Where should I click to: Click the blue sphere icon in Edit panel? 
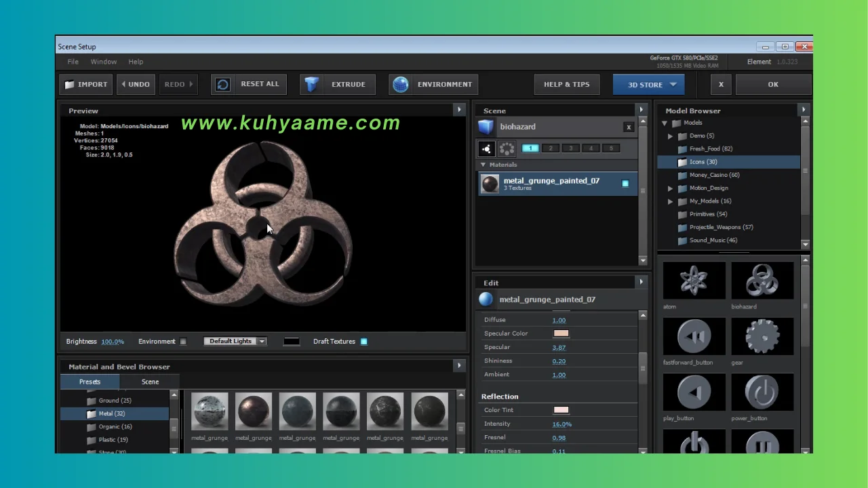pyautogui.click(x=486, y=300)
